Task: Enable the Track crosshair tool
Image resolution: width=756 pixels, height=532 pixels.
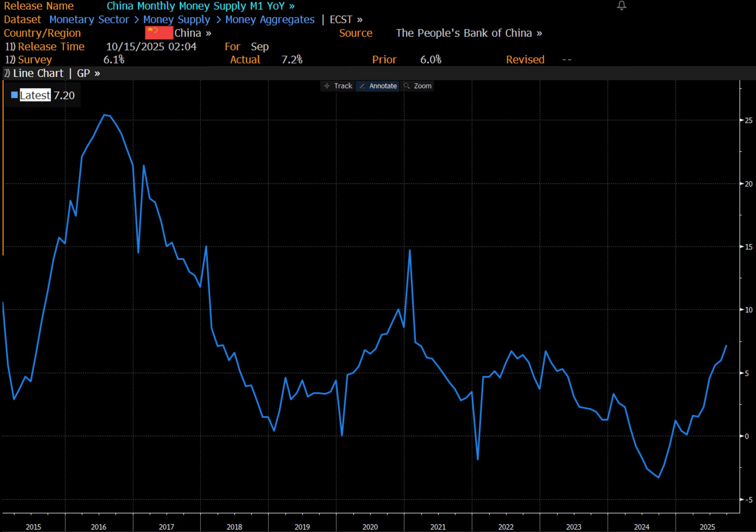Action: tap(338, 86)
